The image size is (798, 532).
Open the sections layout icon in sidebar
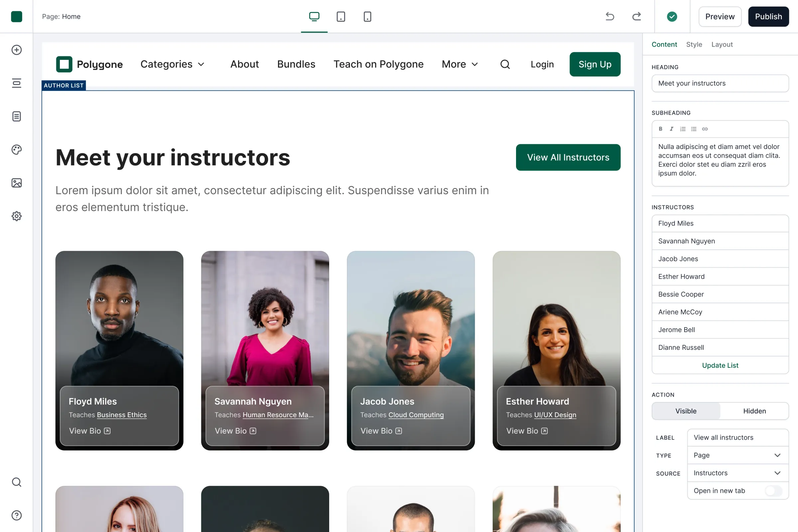(x=16, y=83)
